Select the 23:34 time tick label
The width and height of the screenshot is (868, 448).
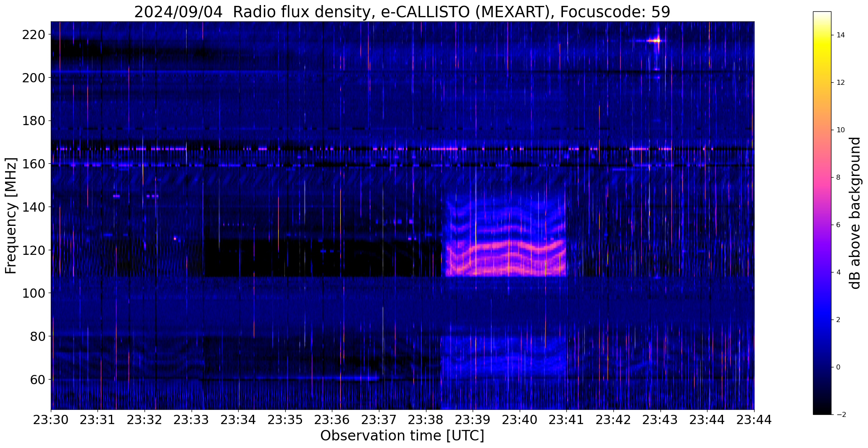tap(239, 420)
